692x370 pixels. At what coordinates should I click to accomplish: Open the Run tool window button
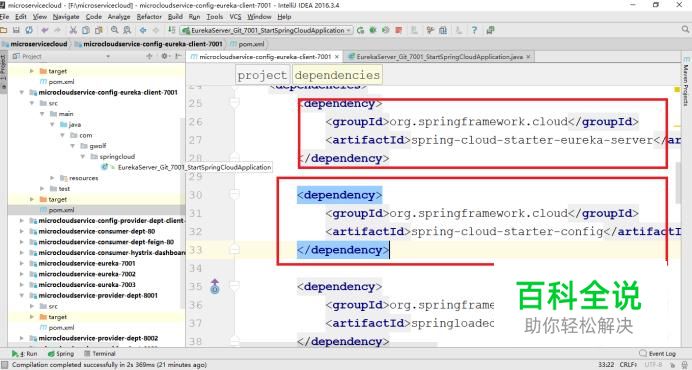tap(25, 354)
